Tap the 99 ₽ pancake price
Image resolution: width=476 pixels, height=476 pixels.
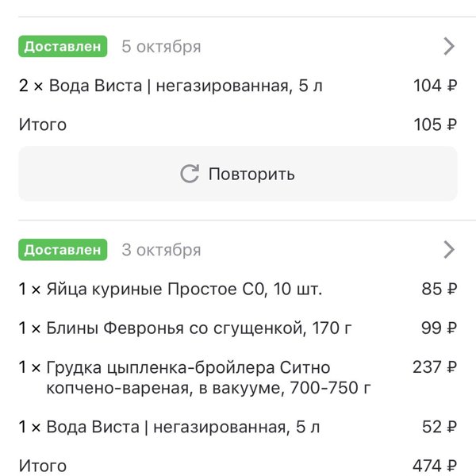[440, 328]
